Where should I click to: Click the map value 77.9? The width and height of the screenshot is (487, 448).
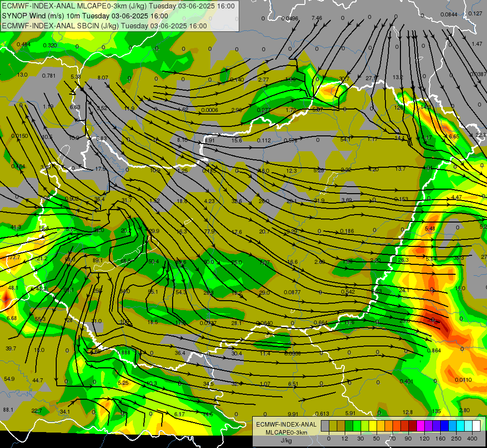point(209,231)
